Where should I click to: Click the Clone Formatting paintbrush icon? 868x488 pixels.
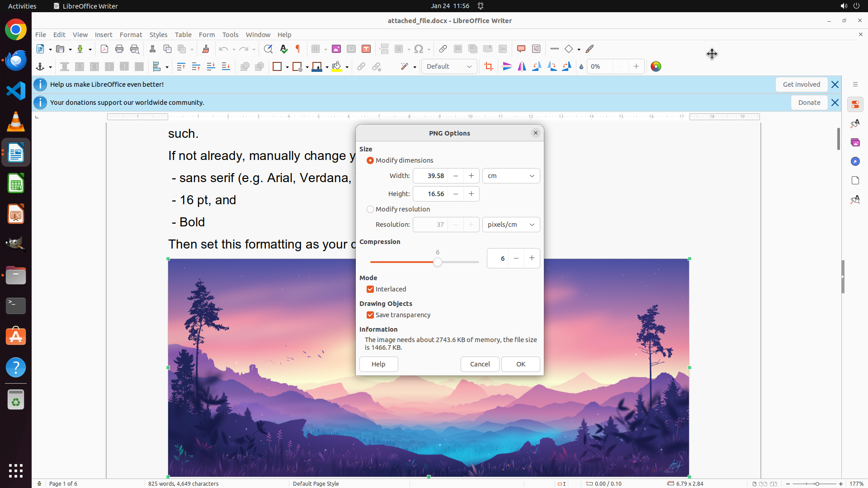coord(206,49)
